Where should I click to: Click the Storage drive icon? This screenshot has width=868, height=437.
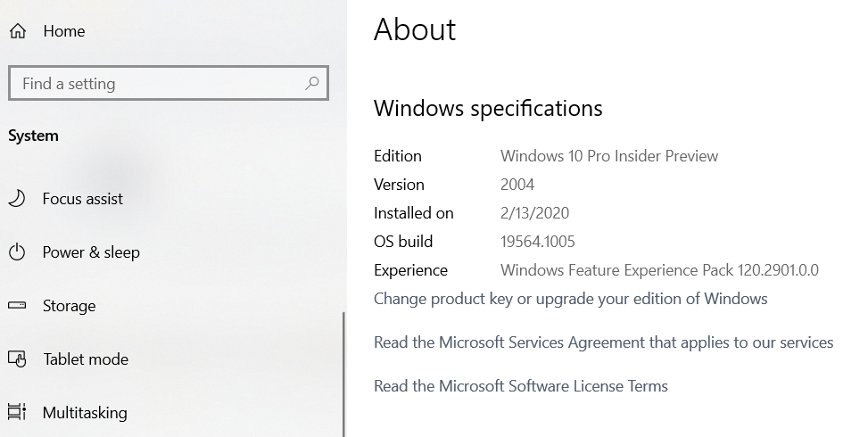[17, 305]
